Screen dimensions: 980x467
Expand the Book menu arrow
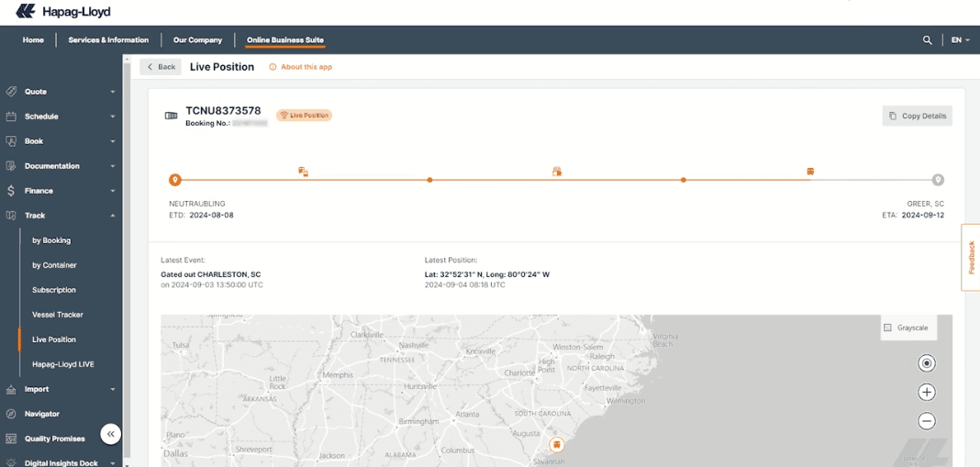point(113,142)
